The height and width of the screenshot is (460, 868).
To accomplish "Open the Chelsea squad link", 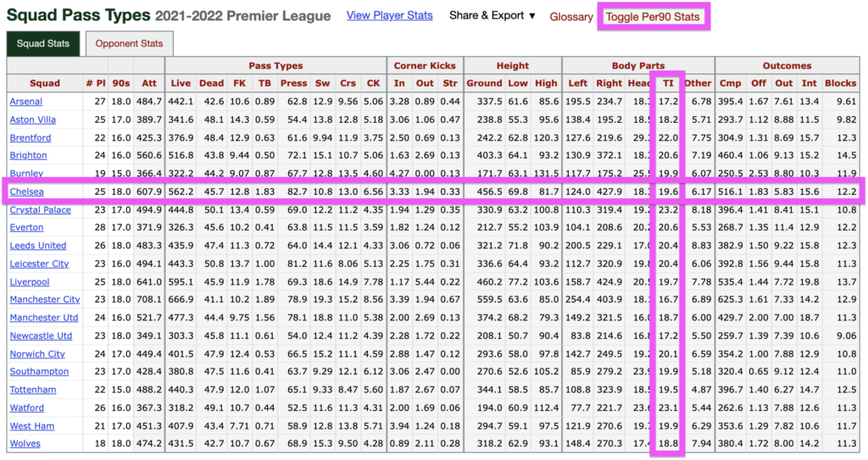I will coord(26,191).
